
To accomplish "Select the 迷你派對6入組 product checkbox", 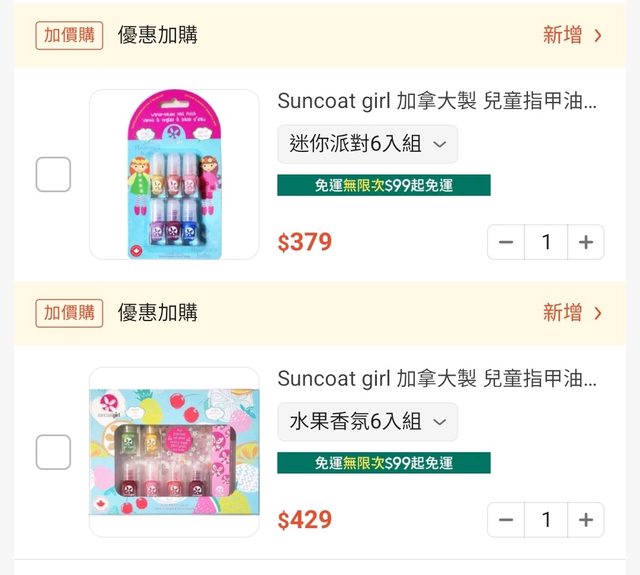I will coord(53,175).
